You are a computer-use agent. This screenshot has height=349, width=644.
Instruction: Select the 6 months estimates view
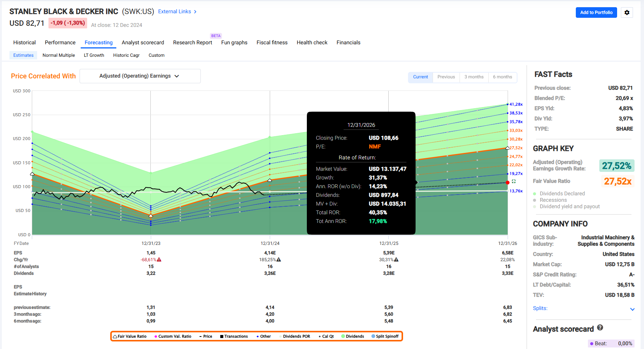pyautogui.click(x=502, y=77)
